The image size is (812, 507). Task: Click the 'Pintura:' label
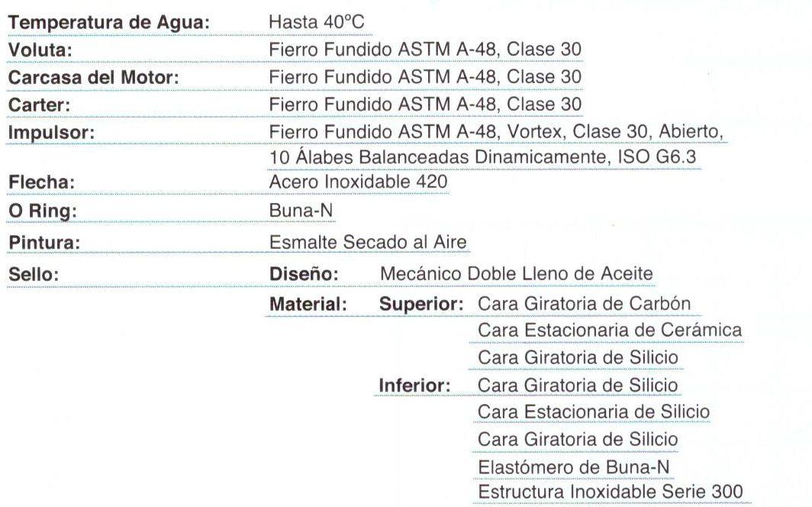pos(44,243)
